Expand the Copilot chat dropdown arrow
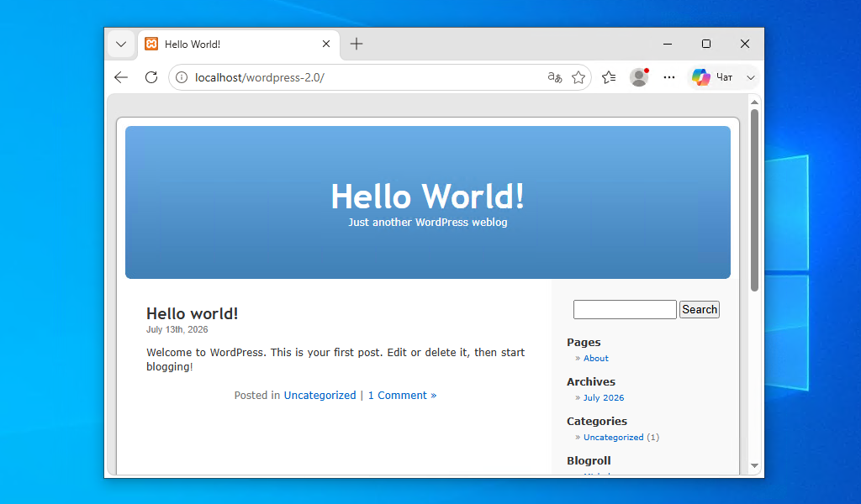Image resolution: width=861 pixels, height=504 pixels. pyautogui.click(x=751, y=77)
